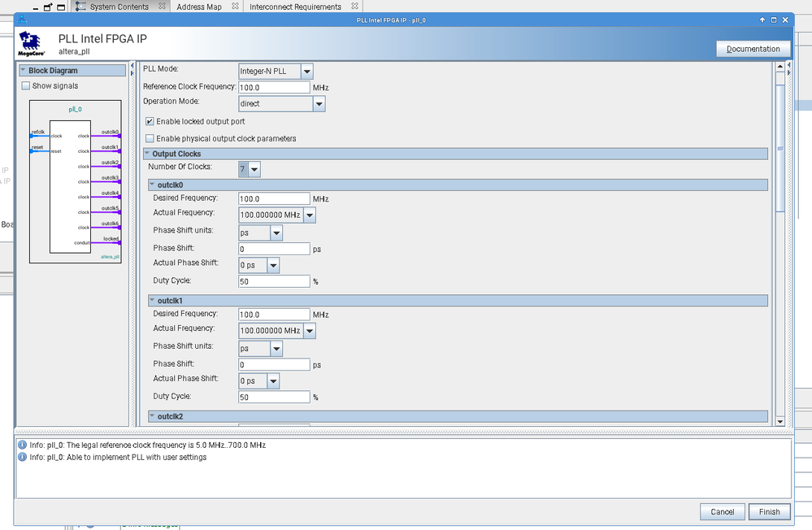Open the Operation Mode dropdown
812x530 pixels.
pyautogui.click(x=319, y=103)
